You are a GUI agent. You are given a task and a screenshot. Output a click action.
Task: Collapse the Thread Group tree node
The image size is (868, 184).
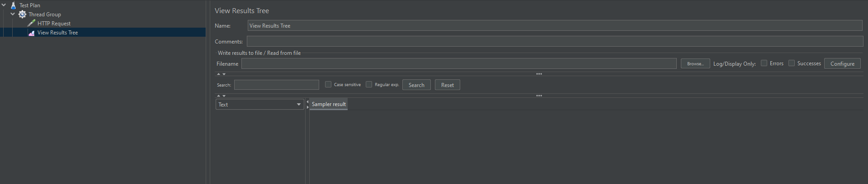13,14
